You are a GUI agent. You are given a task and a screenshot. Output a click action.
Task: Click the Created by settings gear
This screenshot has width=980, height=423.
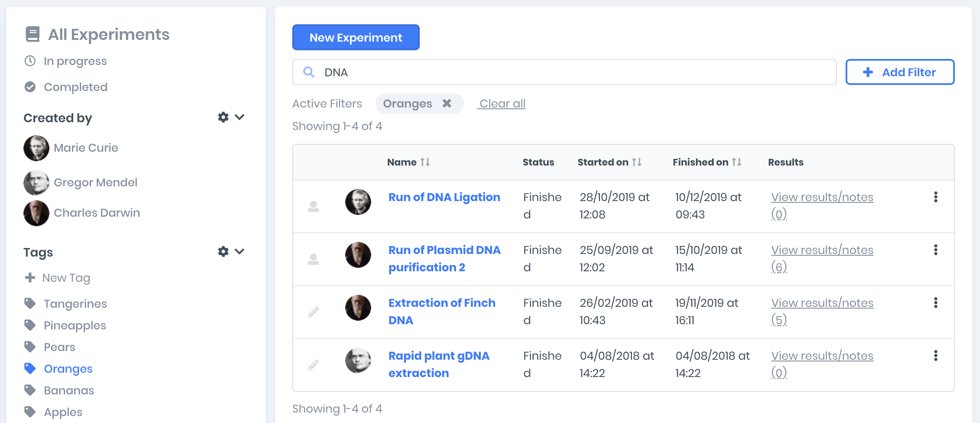click(223, 117)
